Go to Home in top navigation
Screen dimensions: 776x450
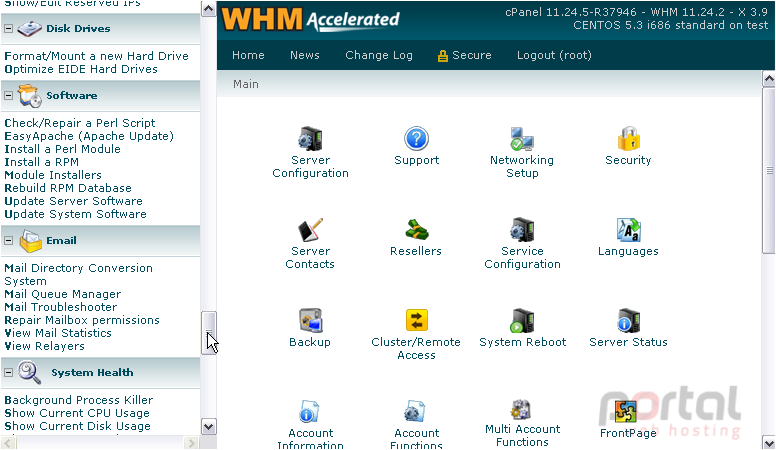pos(248,55)
